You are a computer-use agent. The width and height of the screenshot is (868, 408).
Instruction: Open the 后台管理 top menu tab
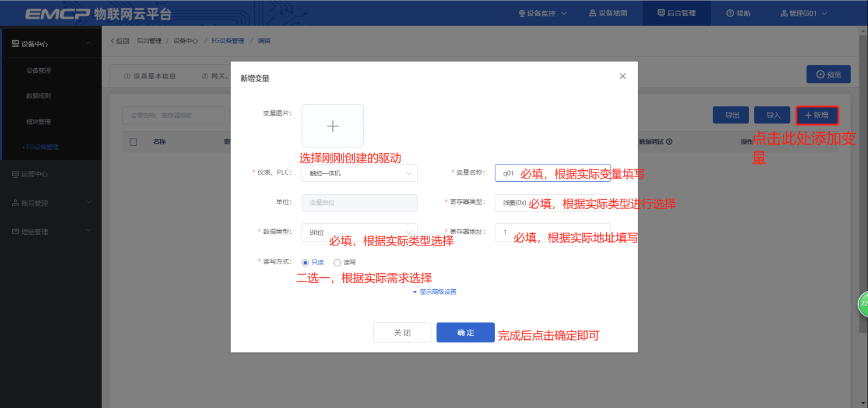(676, 13)
